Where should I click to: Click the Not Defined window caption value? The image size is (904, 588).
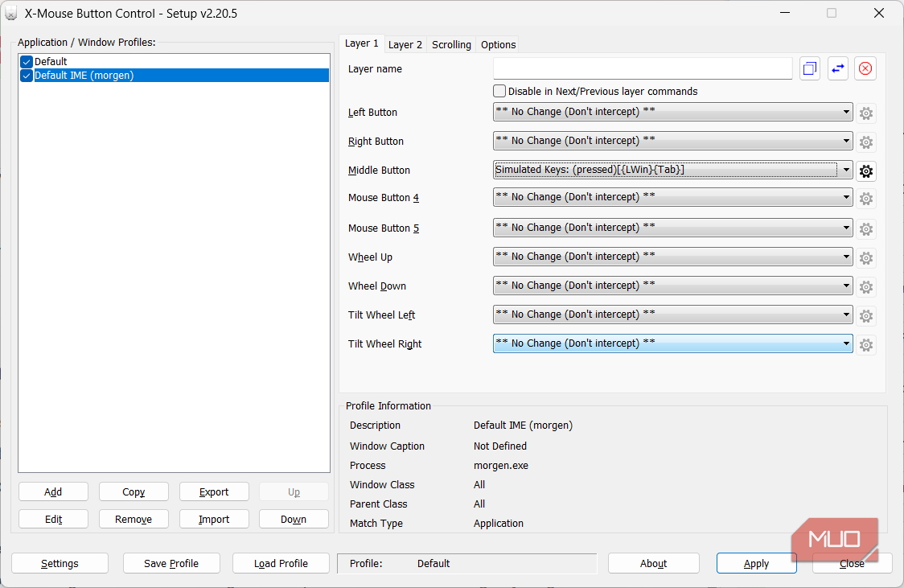coord(500,446)
